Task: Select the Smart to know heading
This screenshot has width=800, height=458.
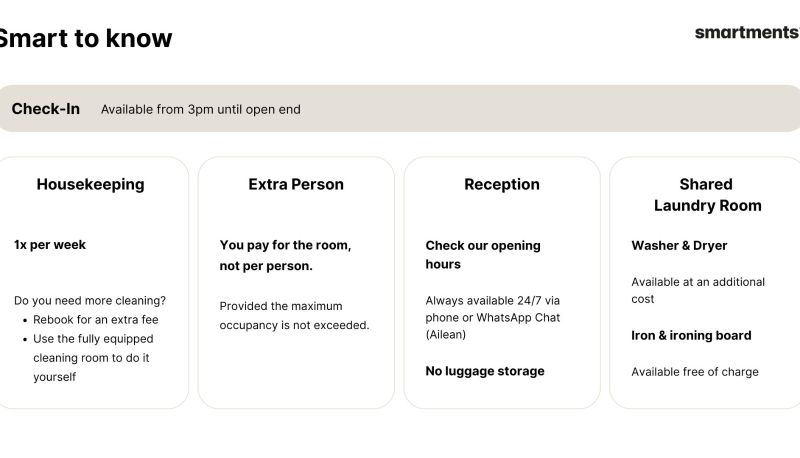Action: (85, 38)
